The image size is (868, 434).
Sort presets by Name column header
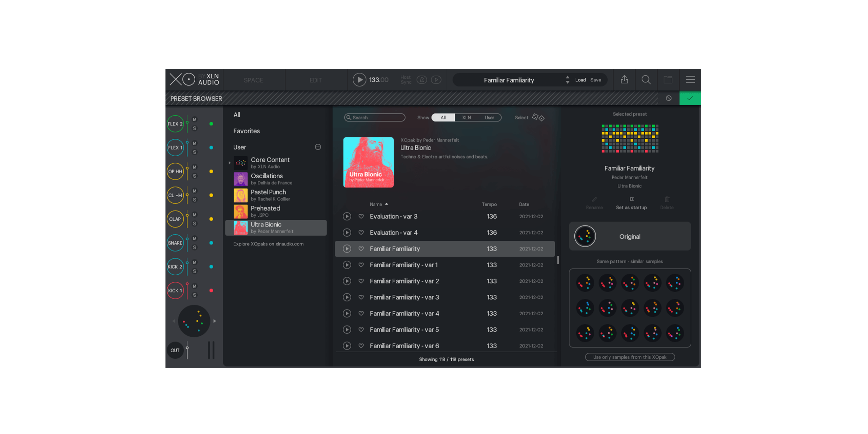[x=376, y=204]
